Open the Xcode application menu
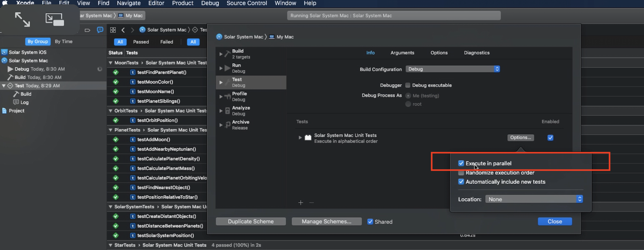This screenshot has height=250, width=644. point(25,3)
